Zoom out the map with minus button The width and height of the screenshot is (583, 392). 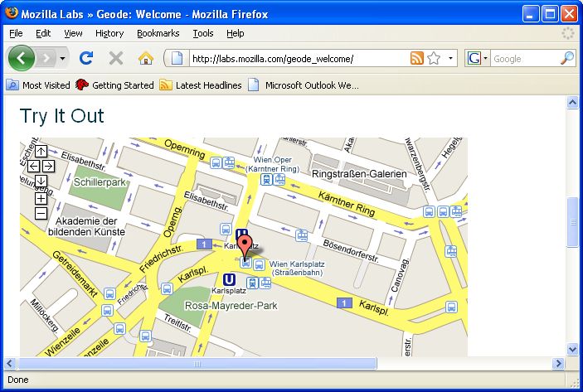[41, 213]
